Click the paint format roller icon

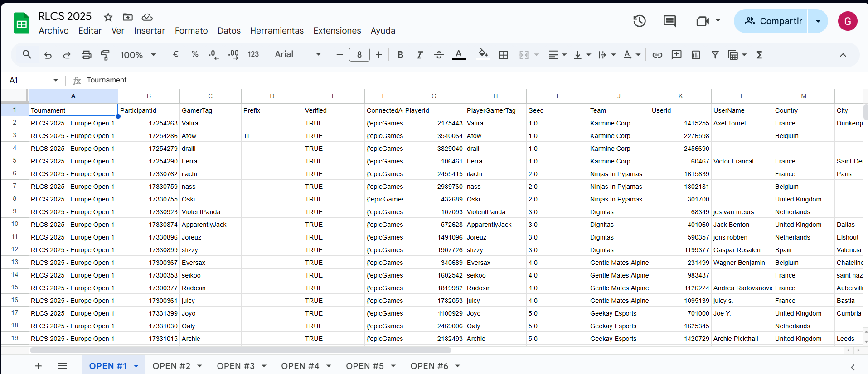pyautogui.click(x=105, y=55)
